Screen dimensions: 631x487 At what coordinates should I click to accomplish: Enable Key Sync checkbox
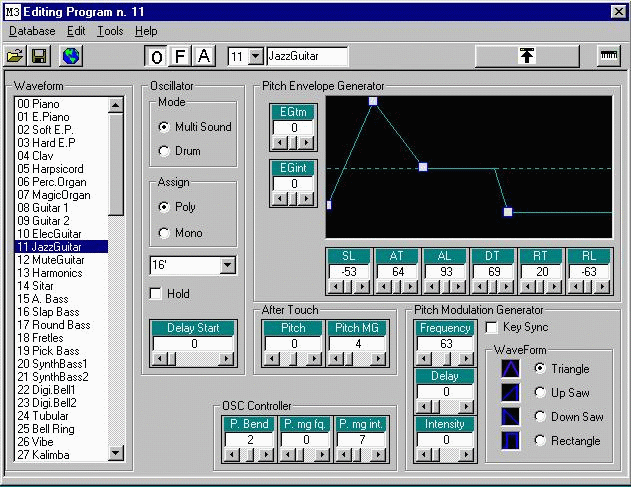pos(492,328)
